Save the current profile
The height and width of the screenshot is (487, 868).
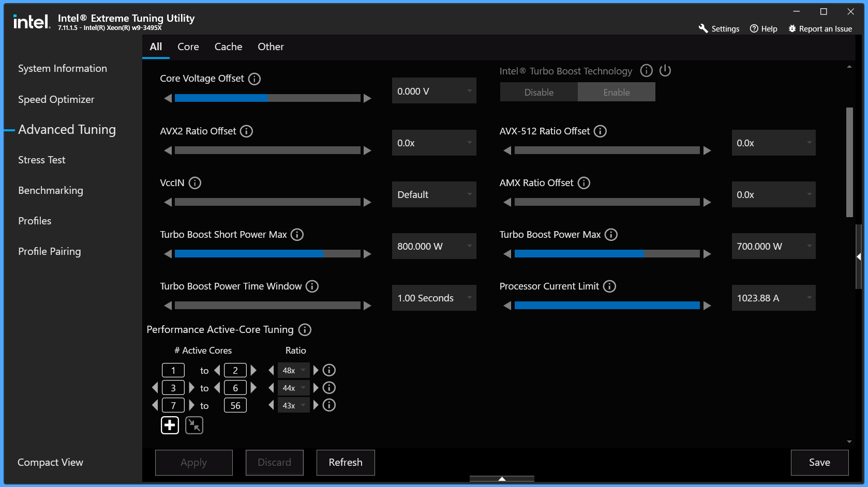pyautogui.click(x=819, y=462)
